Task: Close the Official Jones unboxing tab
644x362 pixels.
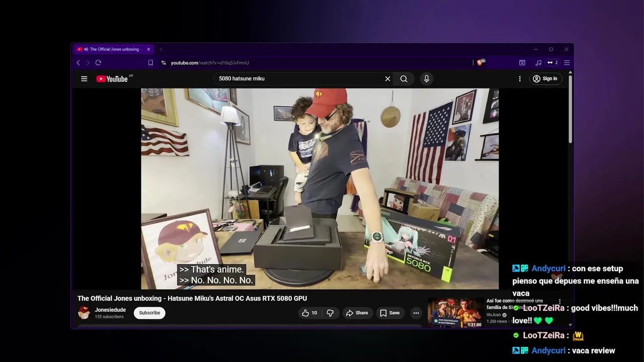Action: point(148,49)
